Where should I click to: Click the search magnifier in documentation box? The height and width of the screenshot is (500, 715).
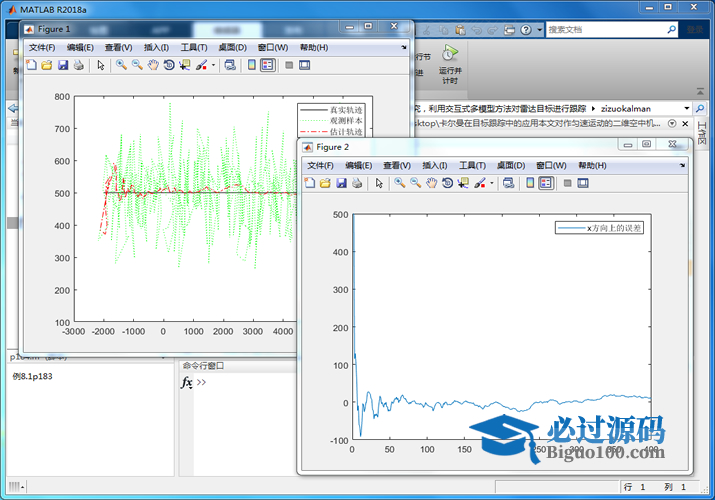pyautogui.click(x=671, y=30)
